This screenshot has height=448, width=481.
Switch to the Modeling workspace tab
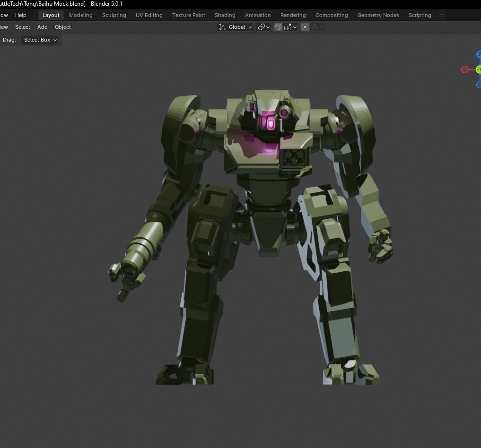point(81,15)
